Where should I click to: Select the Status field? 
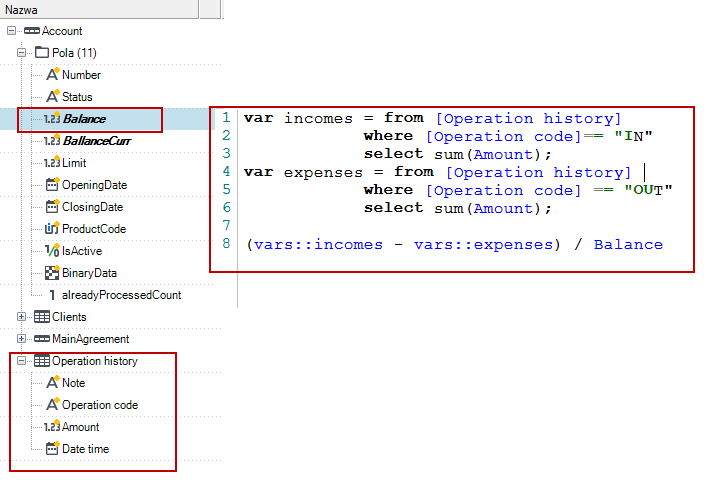[77, 97]
